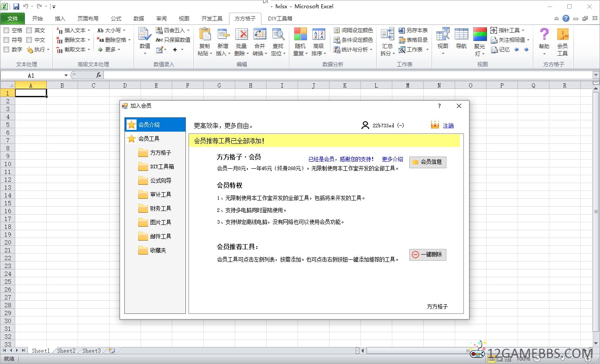Image resolution: width=600 pixels, height=364 pixels.
Task: Tick the 空格 checkbox
Action: [x=6, y=30]
